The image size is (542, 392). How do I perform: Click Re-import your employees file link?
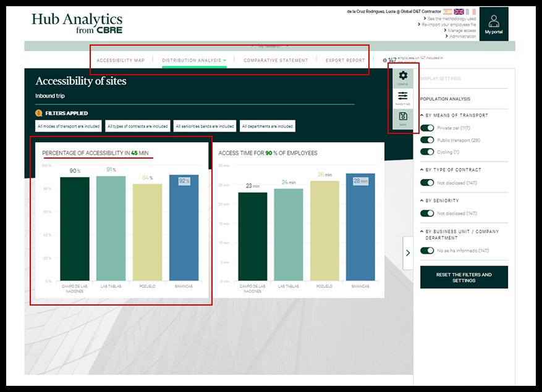click(449, 25)
